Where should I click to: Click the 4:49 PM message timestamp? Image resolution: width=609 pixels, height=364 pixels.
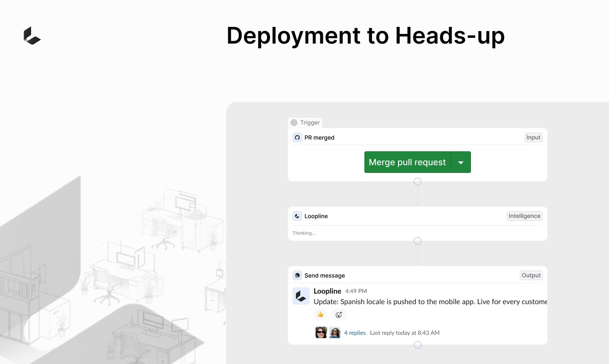pos(356,291)
